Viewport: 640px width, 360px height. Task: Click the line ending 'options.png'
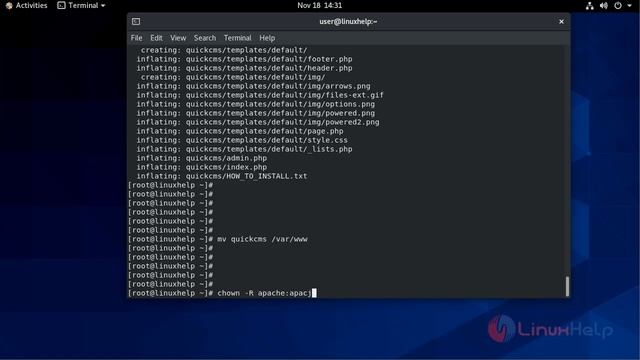coord(256,104)
